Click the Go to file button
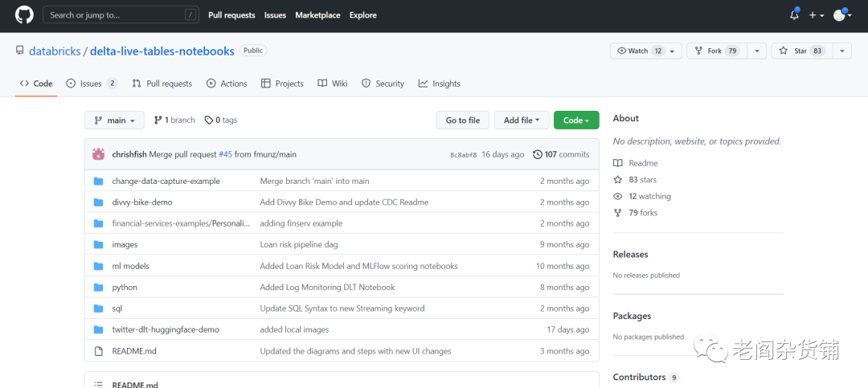Image resolution: width=868 pixels, height=388 pixels. (463, 120)
